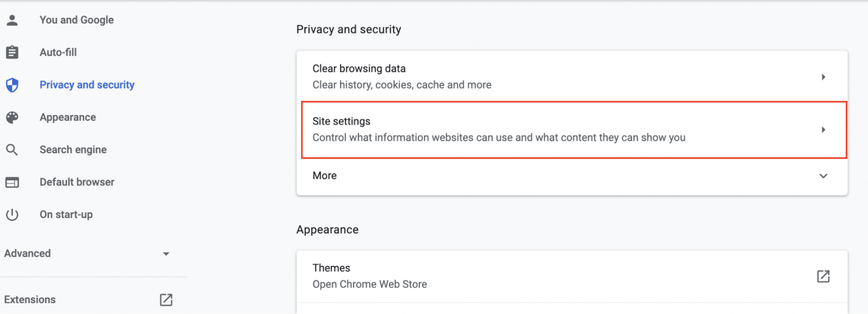Click the Extensions link in sidebar
868x314 pixels.
30,300
